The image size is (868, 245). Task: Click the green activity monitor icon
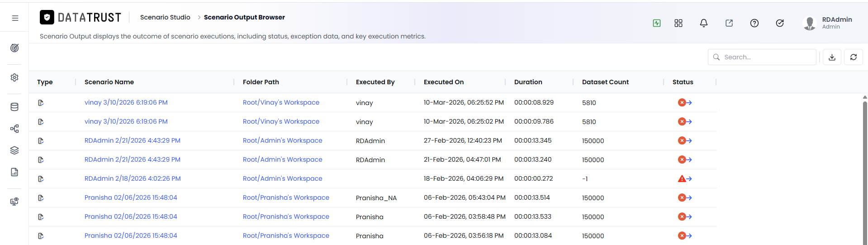pos(657,23)
